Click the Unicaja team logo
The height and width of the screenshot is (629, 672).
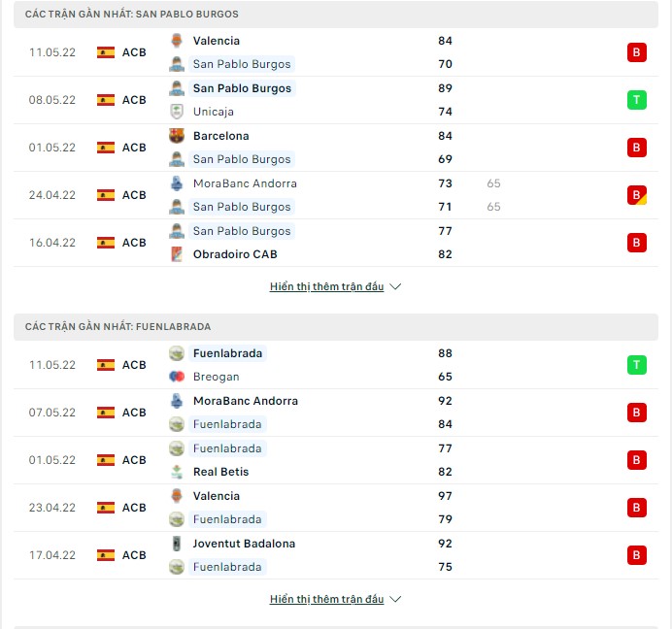click(x=177, y=112)
